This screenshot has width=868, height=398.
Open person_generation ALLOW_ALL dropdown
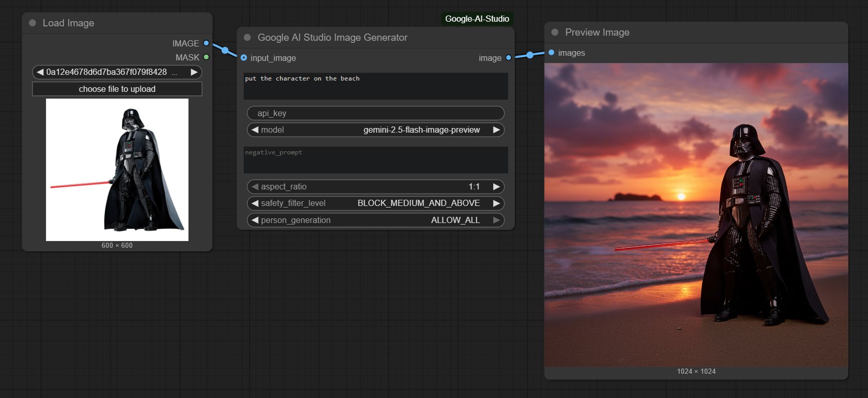click(x=375, y=220)
